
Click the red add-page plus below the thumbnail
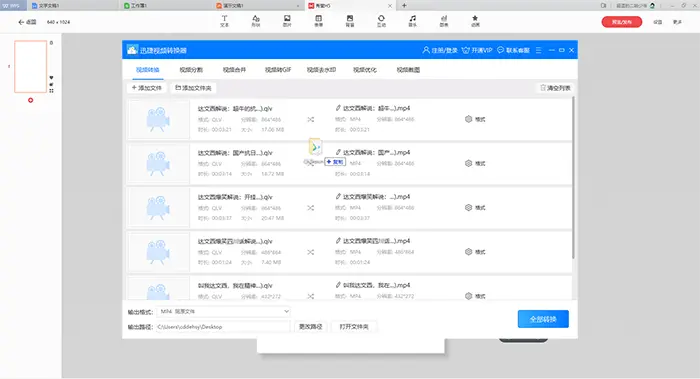(30, 100)
